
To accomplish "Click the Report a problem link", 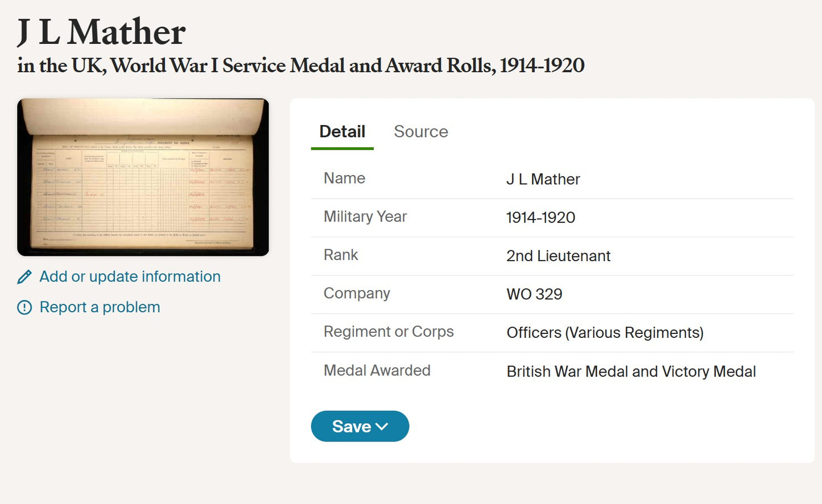I will coord(100,307).
